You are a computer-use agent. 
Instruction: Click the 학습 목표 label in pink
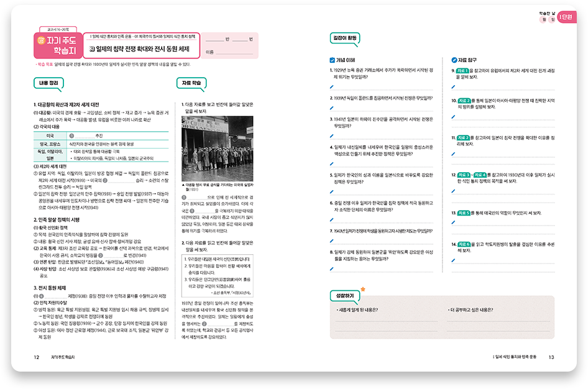pos(45,65)
